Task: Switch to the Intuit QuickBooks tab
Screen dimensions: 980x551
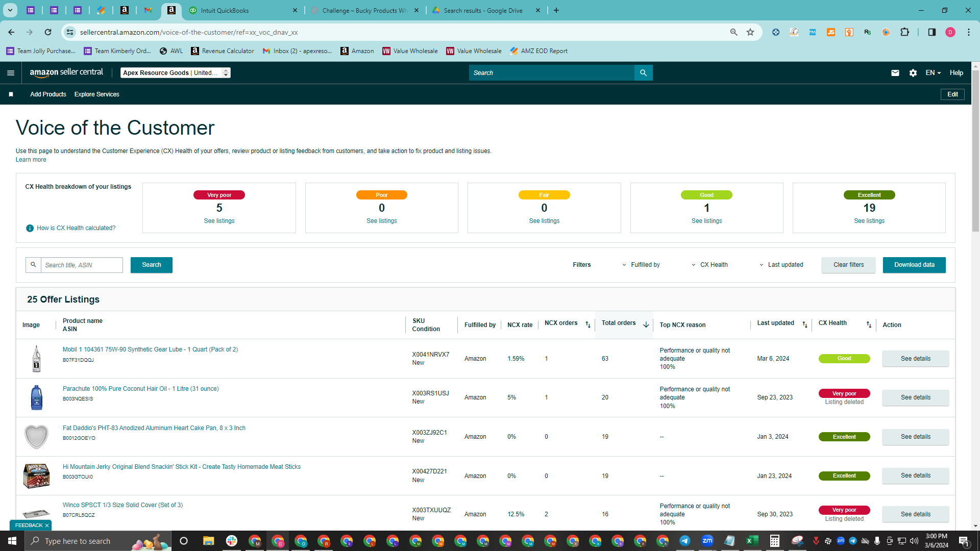Action: click(243, 10)
